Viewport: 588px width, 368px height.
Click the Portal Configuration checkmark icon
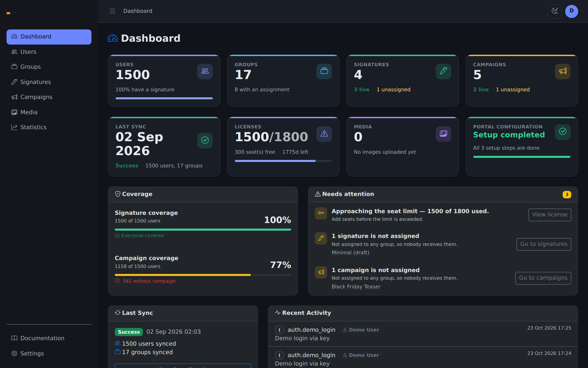[x=563, y=132]
